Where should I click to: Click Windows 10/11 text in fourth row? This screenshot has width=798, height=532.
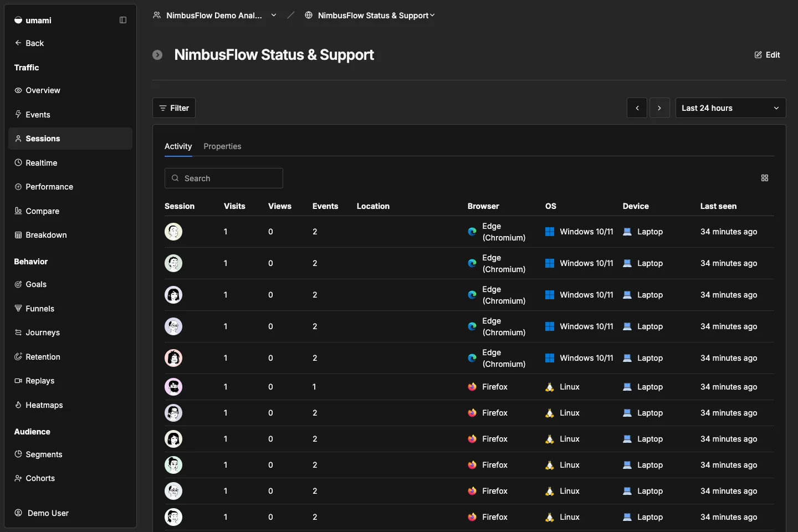(586, 326)
